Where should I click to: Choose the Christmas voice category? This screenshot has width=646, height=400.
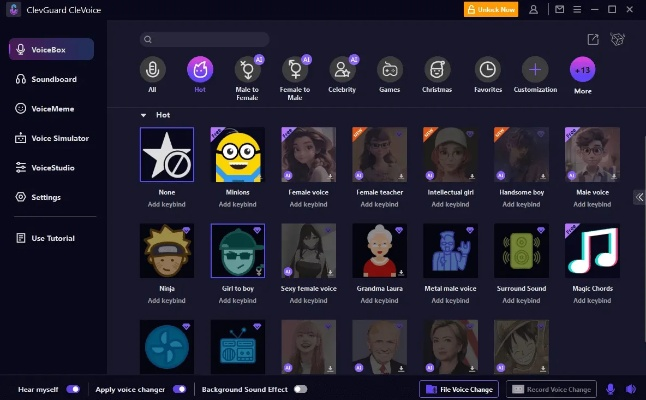pyautogui.click(x=437, y=70)
